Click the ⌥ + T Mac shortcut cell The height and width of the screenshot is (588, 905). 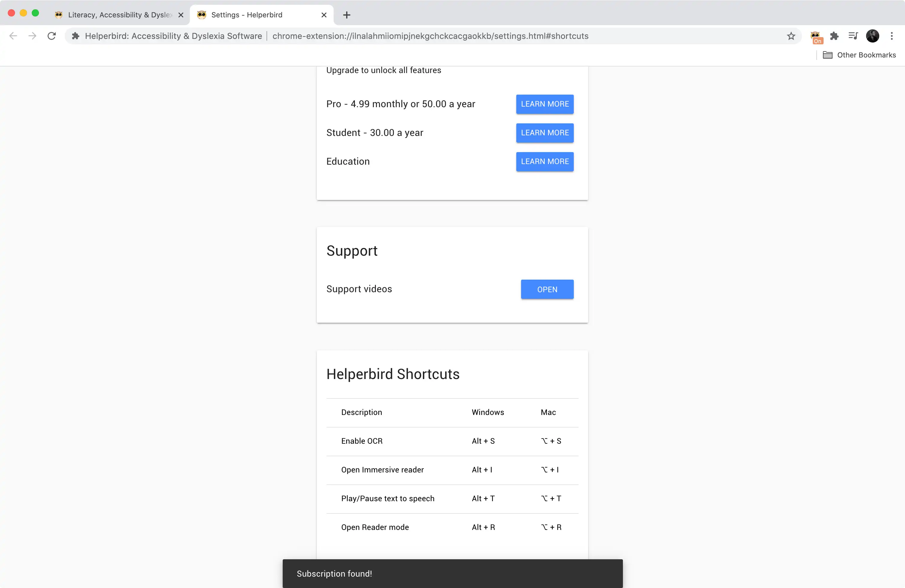(x=551, y=499)
